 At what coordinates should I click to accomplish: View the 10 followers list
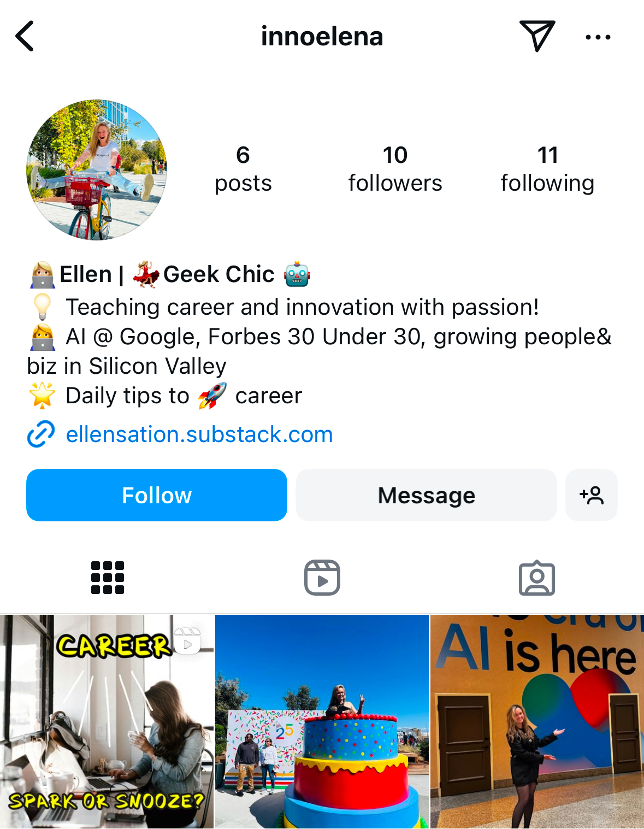(395, 169)
